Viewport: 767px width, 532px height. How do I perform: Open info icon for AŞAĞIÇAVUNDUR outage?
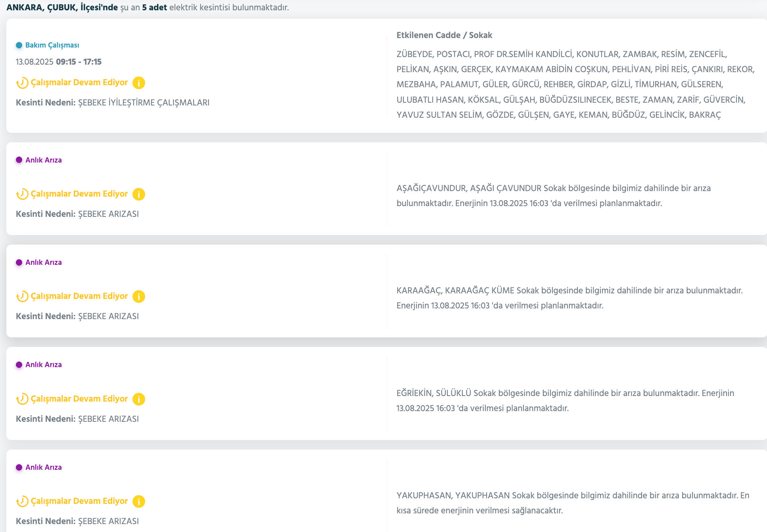pyautogui.click(x=138, y=194)
